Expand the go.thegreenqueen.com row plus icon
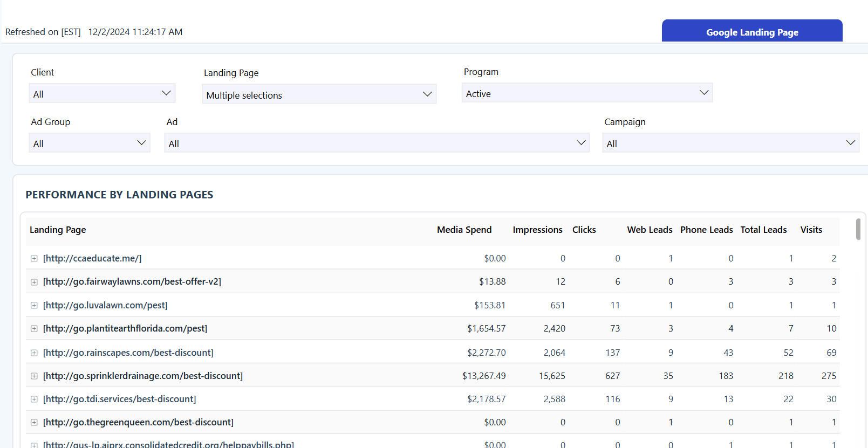 click(x=34, y=423)
